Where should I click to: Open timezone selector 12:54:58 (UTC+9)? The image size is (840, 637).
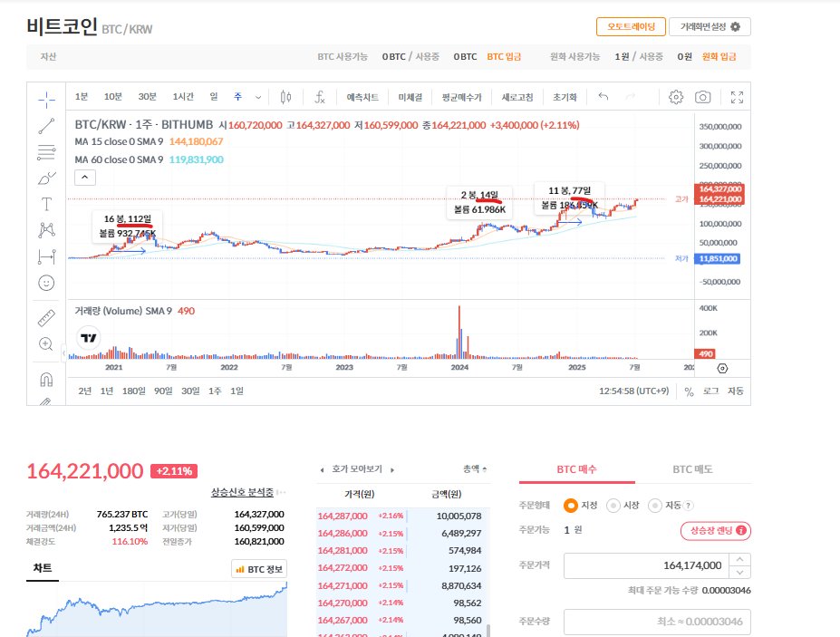pyautogui.click(x=633, y=391)
